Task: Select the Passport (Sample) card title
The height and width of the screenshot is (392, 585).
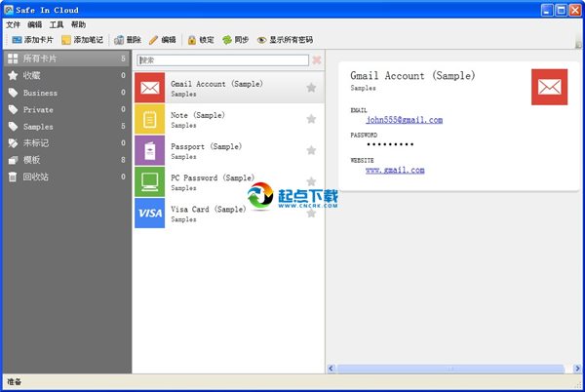Action: (x=207, y=146)
